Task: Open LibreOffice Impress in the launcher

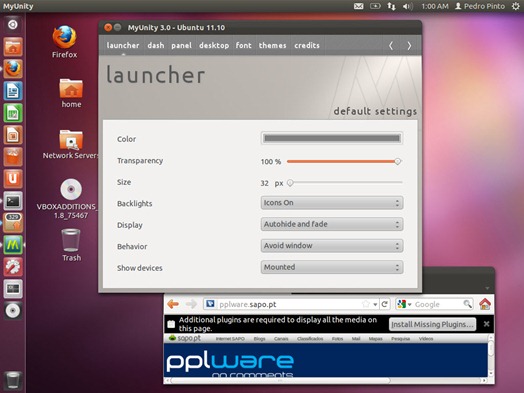Action: tap(13, 135)
